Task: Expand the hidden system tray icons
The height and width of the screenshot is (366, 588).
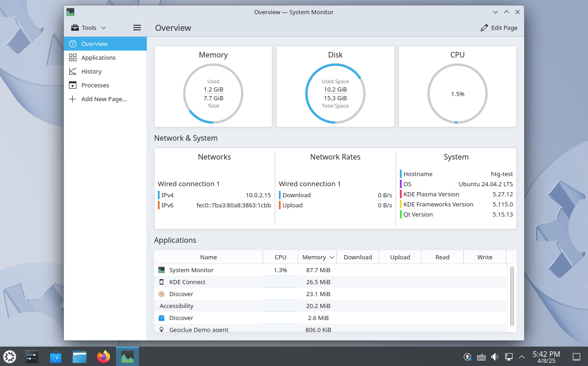Action: pos(521,357)
